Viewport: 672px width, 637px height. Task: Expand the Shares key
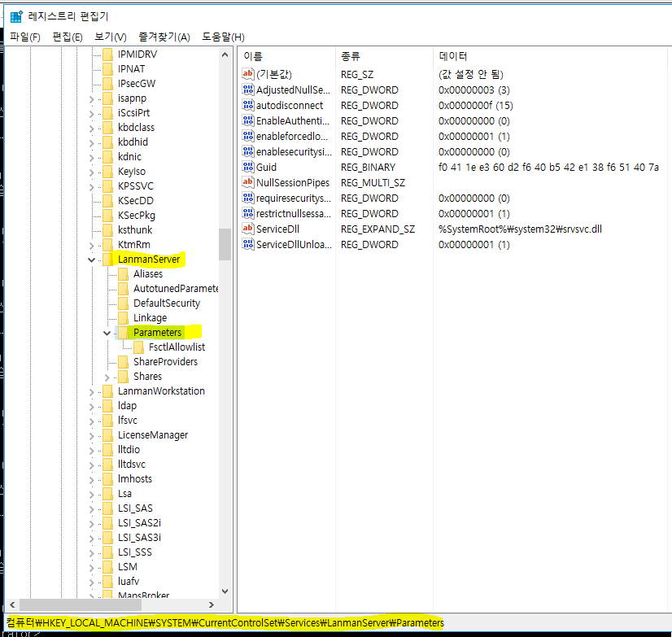[x=107, y=377]
